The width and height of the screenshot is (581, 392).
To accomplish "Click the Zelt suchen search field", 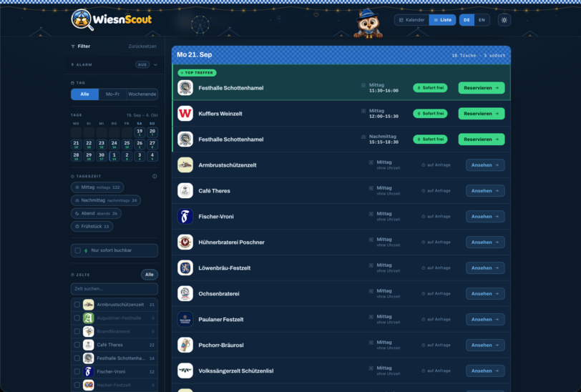I will [x=114, y=288].
